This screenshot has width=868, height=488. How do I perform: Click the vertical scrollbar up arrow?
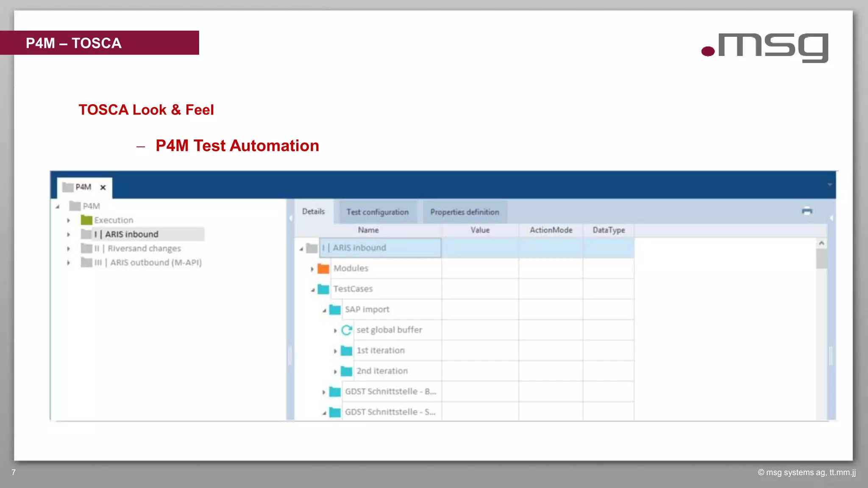(x=821, y=243)
